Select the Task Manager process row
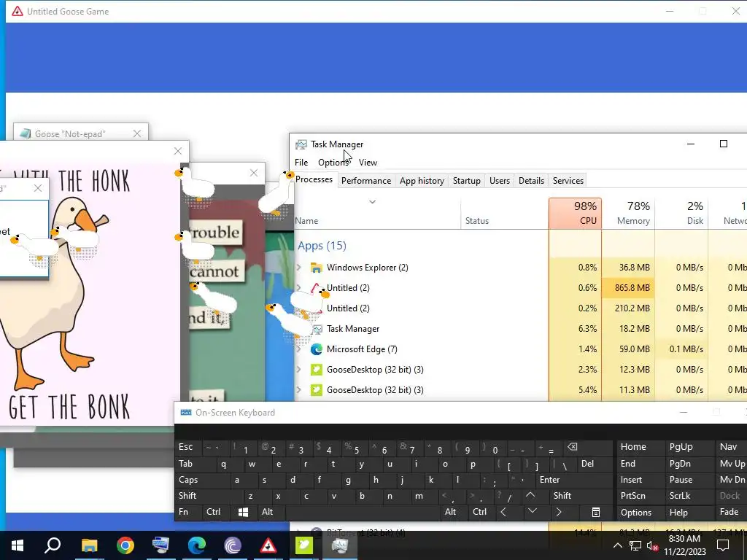Image resolution: width=747 pixels, height=560 pixels. point(521,329)
